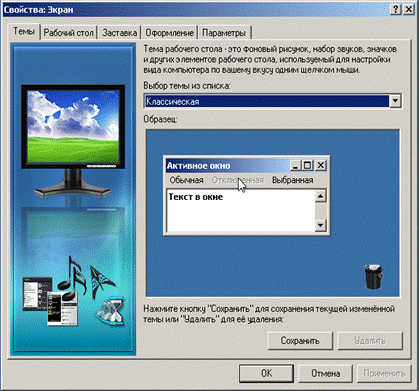Click sample window minimize button
419x391 pixels.
295,165
